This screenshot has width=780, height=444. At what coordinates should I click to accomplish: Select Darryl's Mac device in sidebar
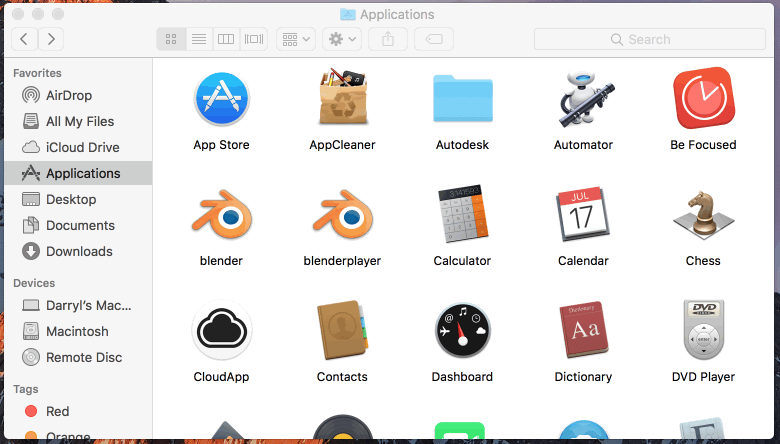(x=78, y=305)
